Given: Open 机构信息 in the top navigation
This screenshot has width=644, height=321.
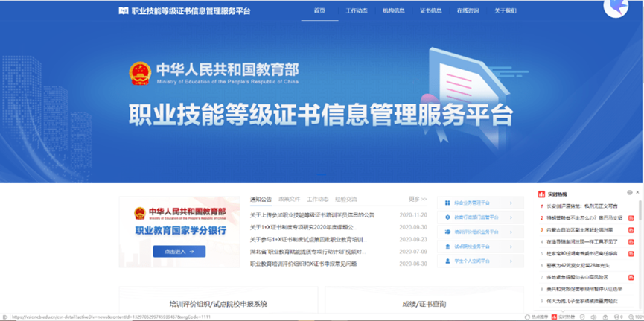Looking at the screenshot, I should click(393, 10).
